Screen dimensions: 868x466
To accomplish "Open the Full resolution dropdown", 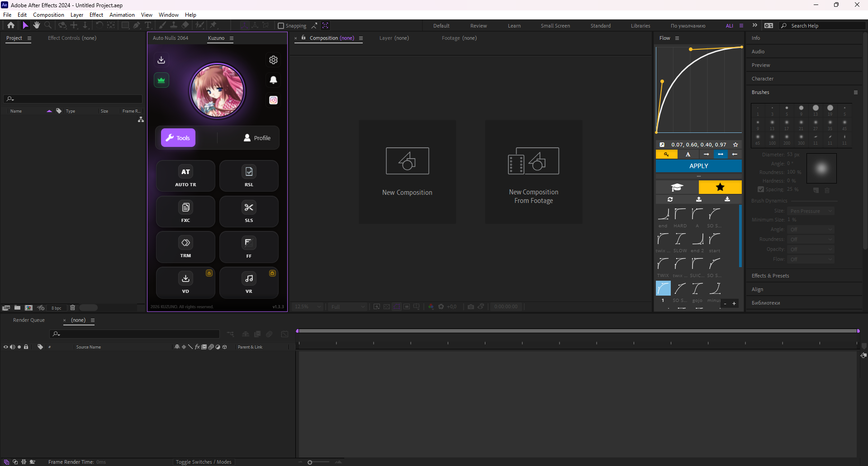I will click(x=347, y=306).
